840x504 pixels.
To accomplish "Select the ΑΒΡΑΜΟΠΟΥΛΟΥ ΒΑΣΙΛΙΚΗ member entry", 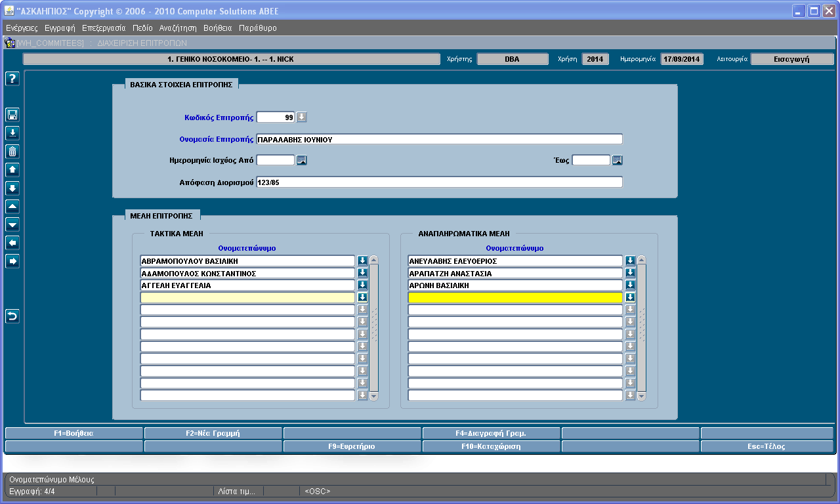I will click(x=247, y=261).
